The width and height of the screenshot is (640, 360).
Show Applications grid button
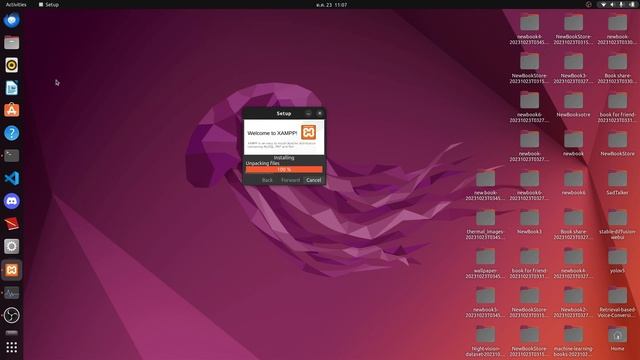pyautogui.click(x=11, y=347)
